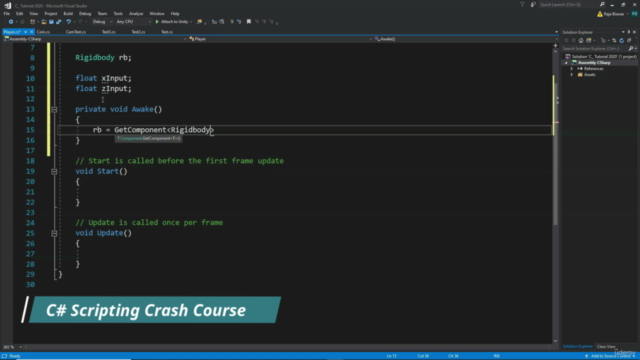
Task: Collapse the Start method outline toggle
Action: pyautogui.click(x=54, y=171)
